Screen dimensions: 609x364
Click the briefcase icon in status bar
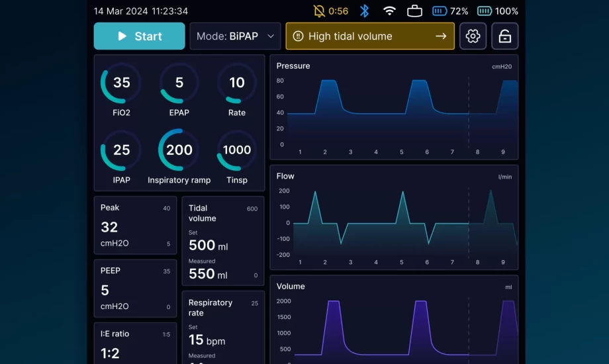(x=414, y=11)
